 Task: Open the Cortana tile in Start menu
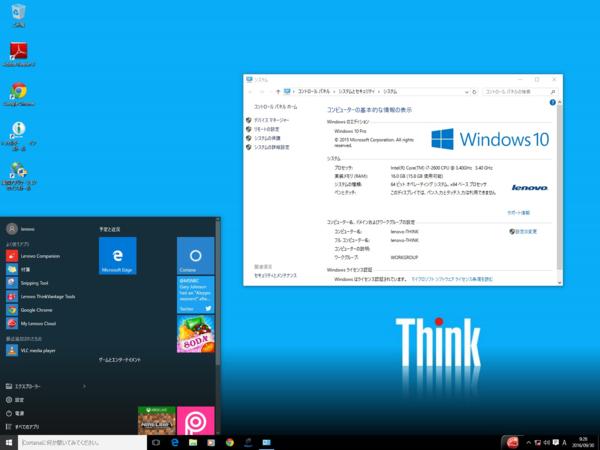pyautogui.click(x=196, y=256)
